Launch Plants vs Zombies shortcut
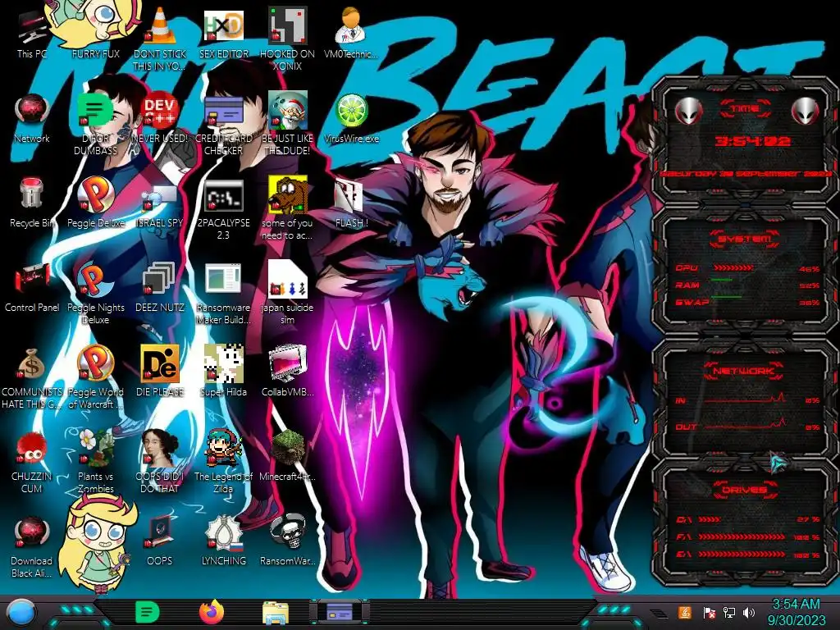 tap(96, 462)
